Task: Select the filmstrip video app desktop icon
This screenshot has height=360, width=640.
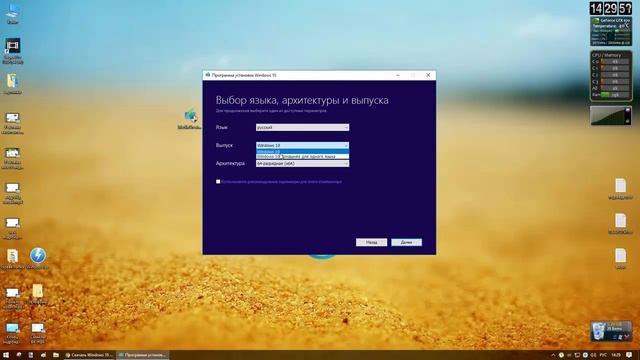Action: click(13, 51)
